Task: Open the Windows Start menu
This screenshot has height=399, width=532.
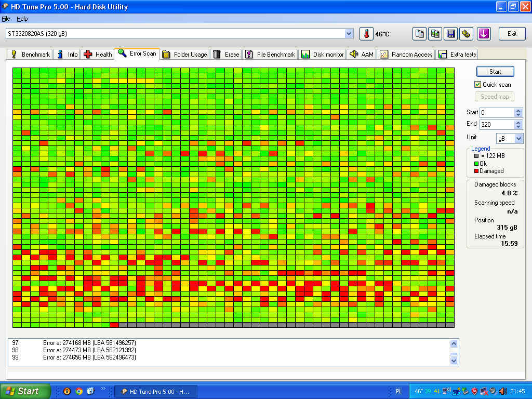Action: tap(25, 391)
